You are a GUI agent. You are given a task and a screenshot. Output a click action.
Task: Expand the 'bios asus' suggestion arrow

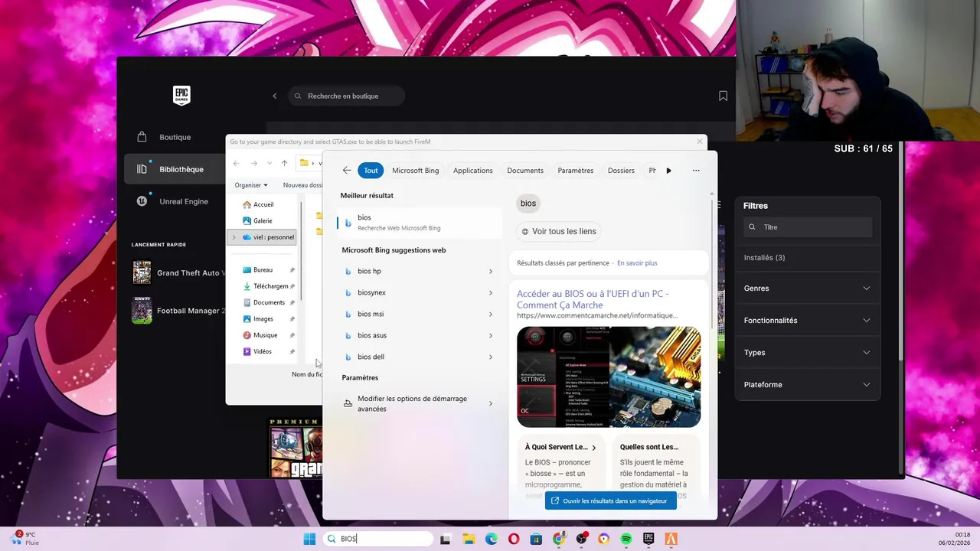point(491,335)
